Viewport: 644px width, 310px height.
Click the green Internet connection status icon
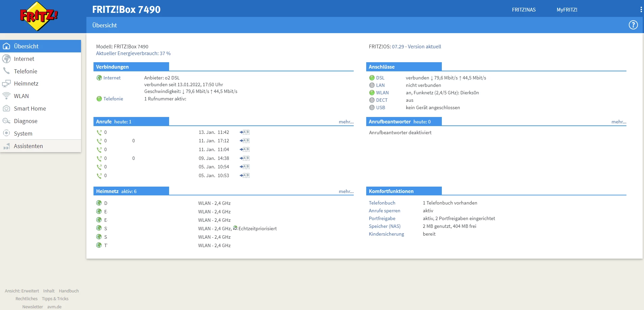pyautogui.click(x=99, y=78)
